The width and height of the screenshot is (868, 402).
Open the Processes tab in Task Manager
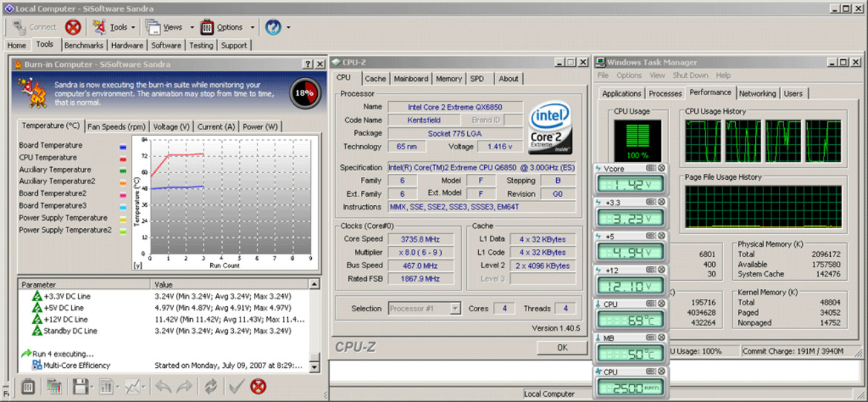[x=665, y=94]
